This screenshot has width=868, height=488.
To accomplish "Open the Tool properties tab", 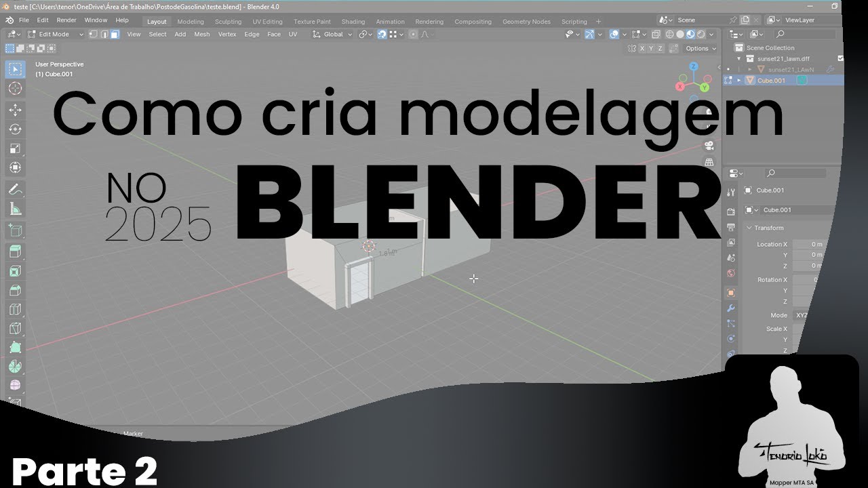I will 731,192.
